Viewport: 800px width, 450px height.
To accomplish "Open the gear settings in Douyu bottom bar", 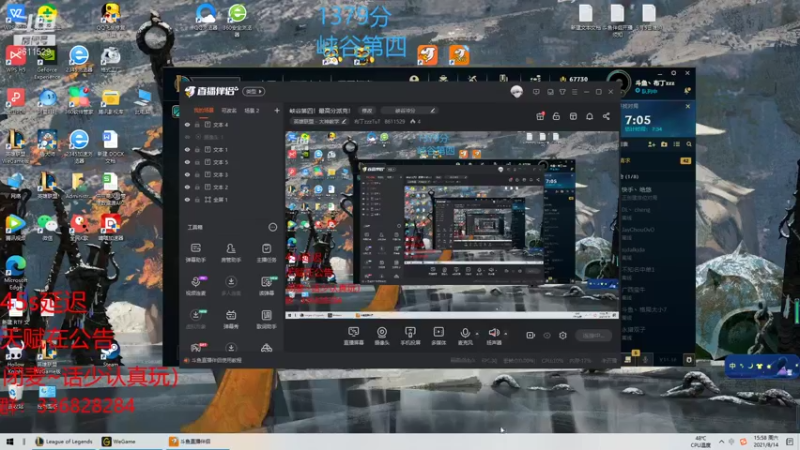I will [x=563, y=335].
